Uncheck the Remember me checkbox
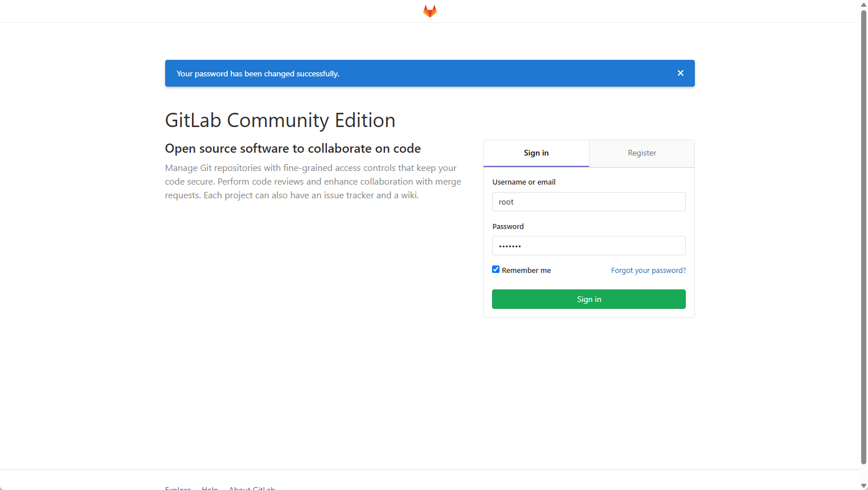The image size is (868, 490). click(x=496, y=269)
